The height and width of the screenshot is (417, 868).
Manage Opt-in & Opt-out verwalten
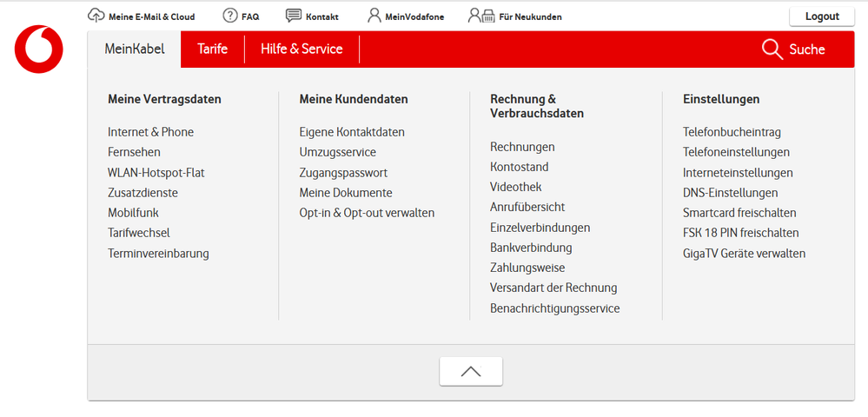[x=367, y=213]
